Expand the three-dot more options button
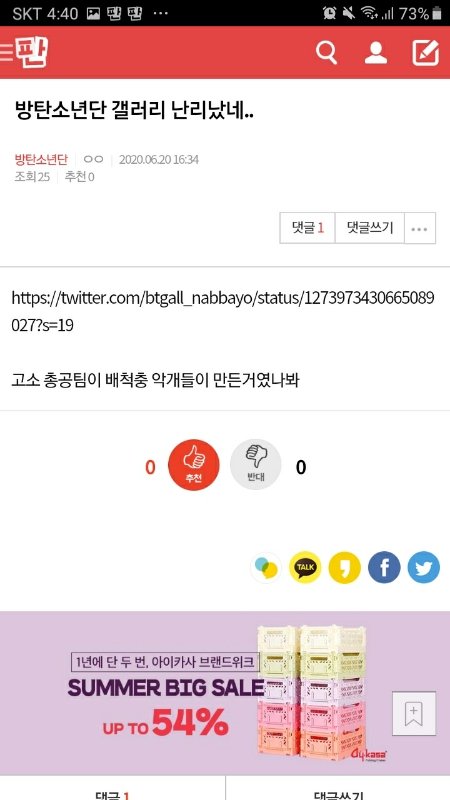The image size is (450, 800). click(x=419, y=228)
